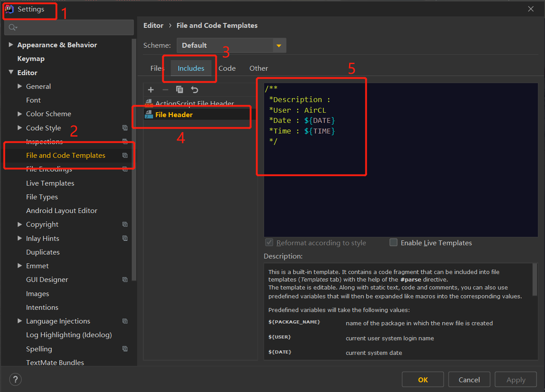This screenshot has height=392, width=545.
Task: Expand the Language Injections node
Action: point(19,321)
